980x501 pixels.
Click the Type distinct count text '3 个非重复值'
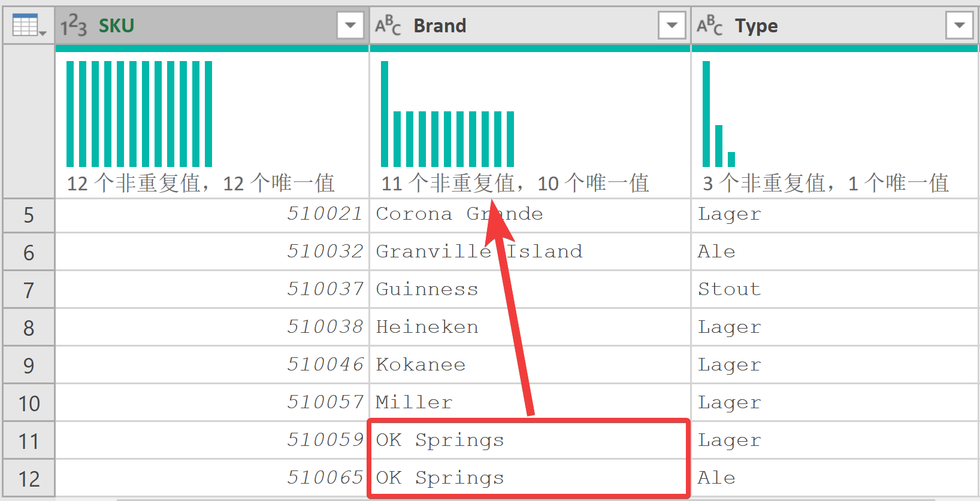tap(764, 183)
